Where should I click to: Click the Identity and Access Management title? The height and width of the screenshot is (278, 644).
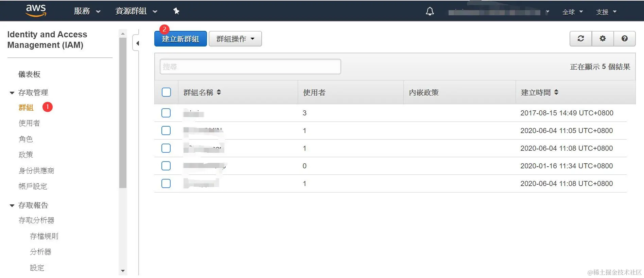(x=47, y=40)
